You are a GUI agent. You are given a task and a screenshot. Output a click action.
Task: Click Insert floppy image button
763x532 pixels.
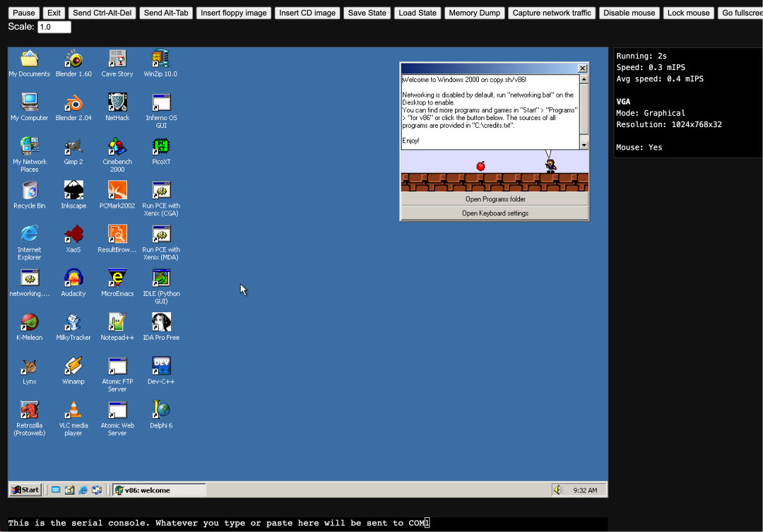234,13
